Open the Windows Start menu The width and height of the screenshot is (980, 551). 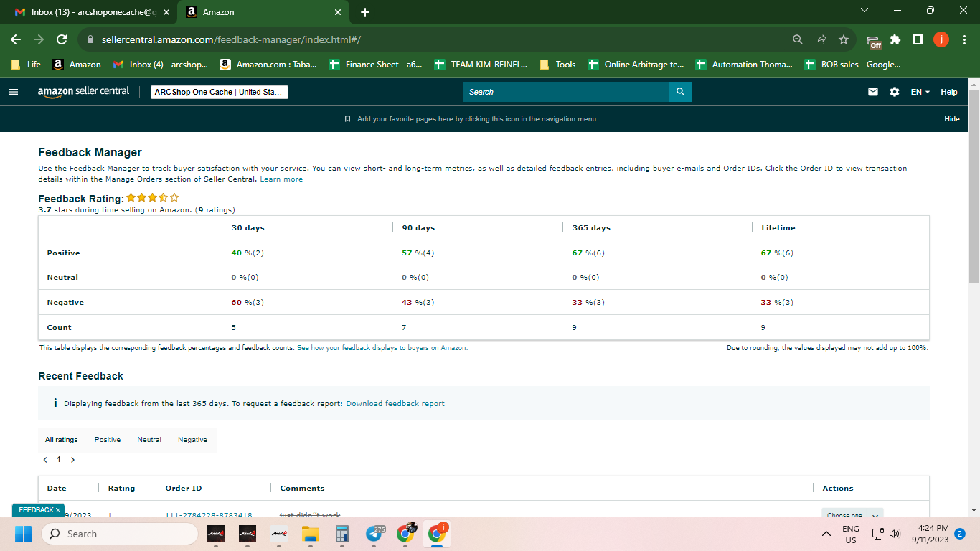click(24, 534)
